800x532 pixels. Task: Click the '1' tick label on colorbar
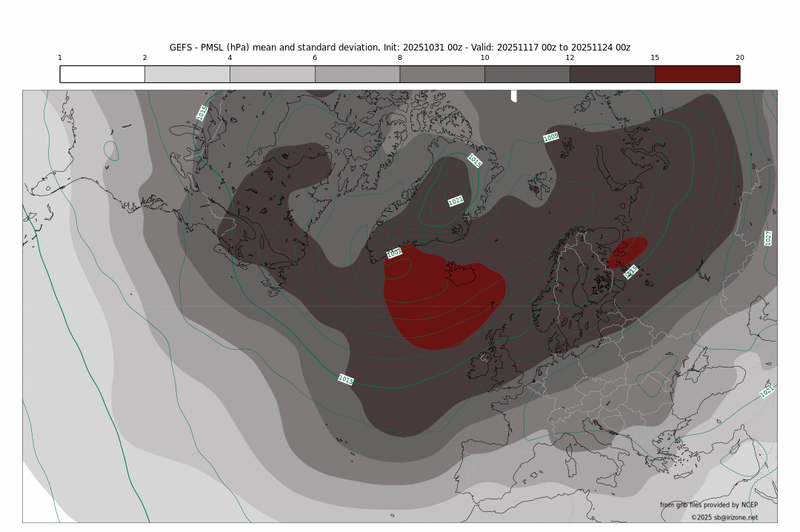[60, 58]
